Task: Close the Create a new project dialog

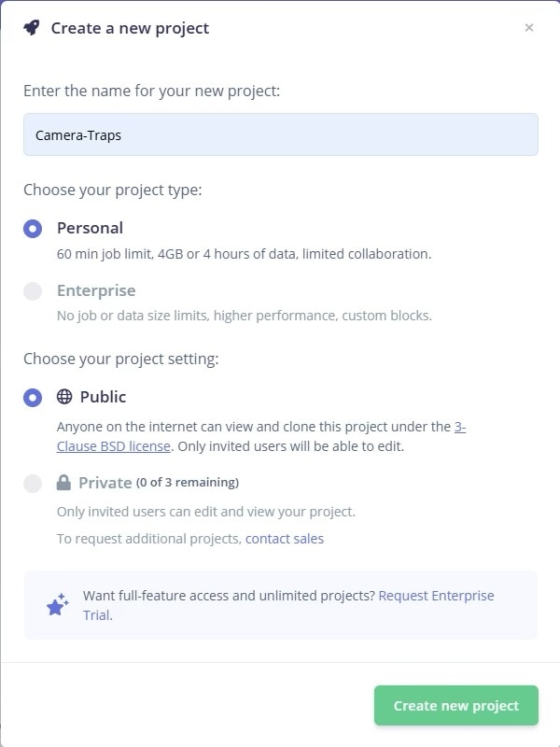Action: click(529, 28)
